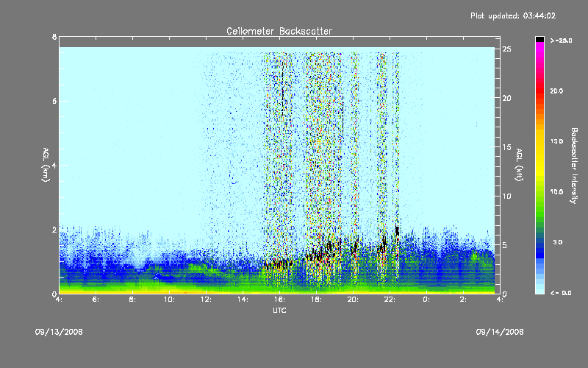The height and width of the screenshot is (368, 588).
Task: Click the 'Backscatter Intensity' colorbar label
Action: click(x=574, y=166)
